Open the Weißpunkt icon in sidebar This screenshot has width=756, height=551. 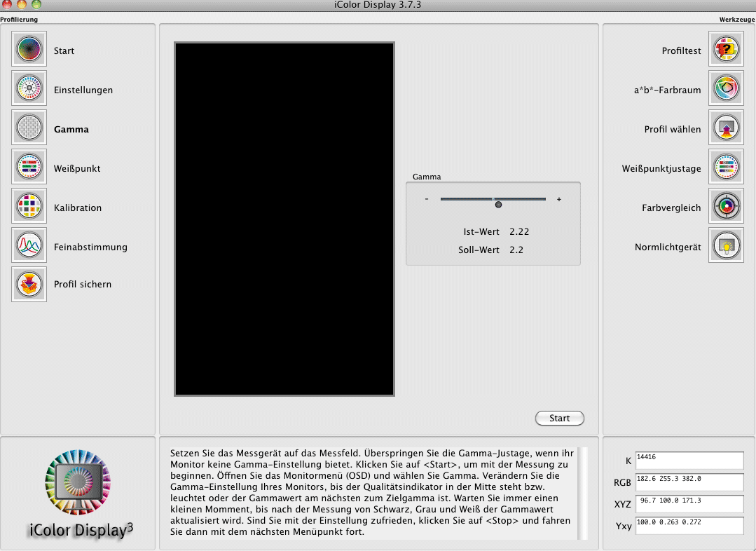[x=29, y=168]
